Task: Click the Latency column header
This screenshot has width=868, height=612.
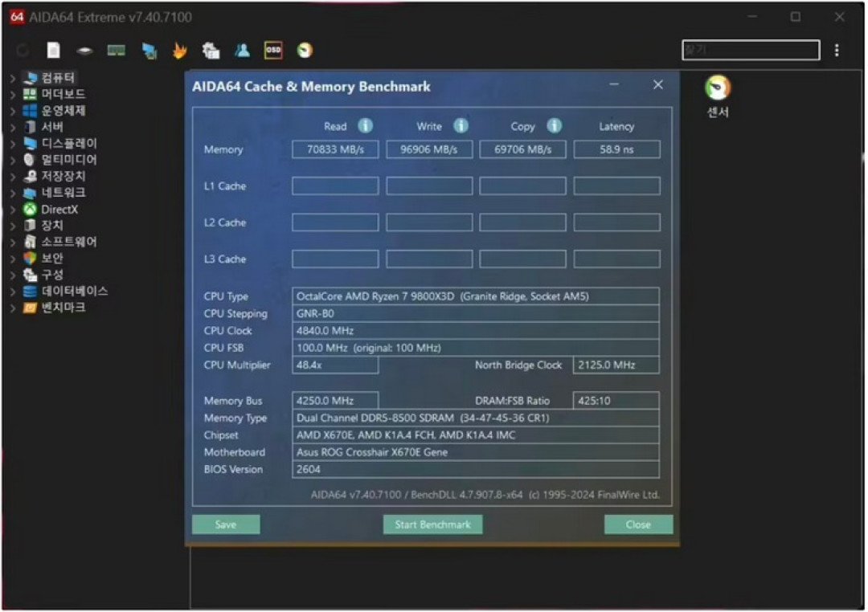Action: (616, 126)
